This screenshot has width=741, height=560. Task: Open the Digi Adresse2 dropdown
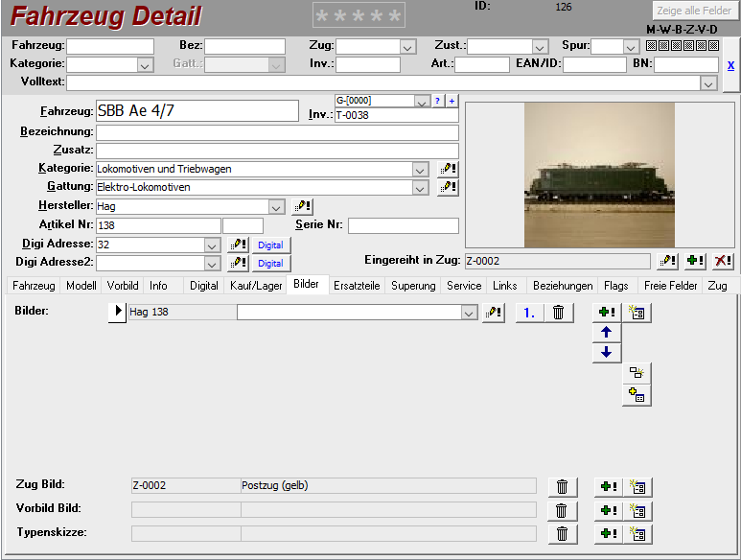click(212, 264)
